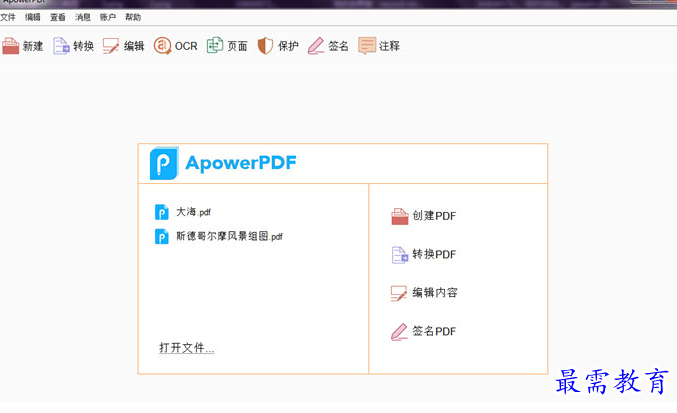The height and width of the screenshot is (413, 677).
Task: Click the 转换PDF document icon
Action: coord(400,255)
